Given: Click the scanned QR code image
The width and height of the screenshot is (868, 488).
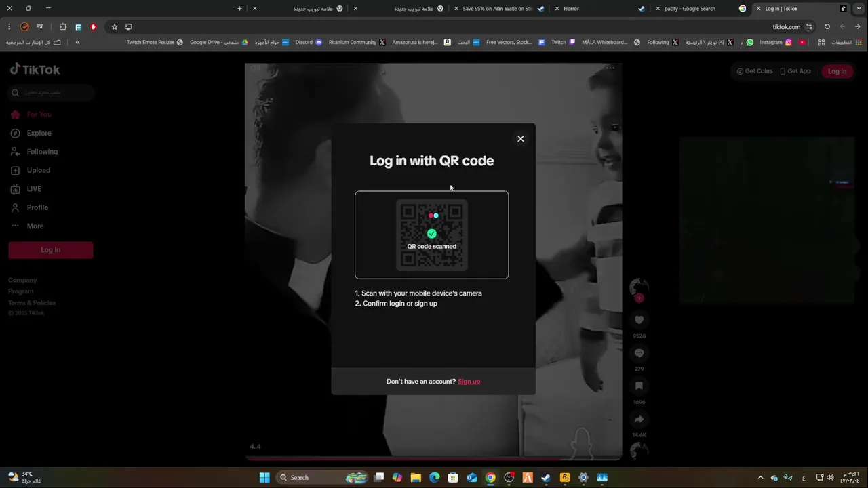Looking at the screenshot, I should pos(432,235).
